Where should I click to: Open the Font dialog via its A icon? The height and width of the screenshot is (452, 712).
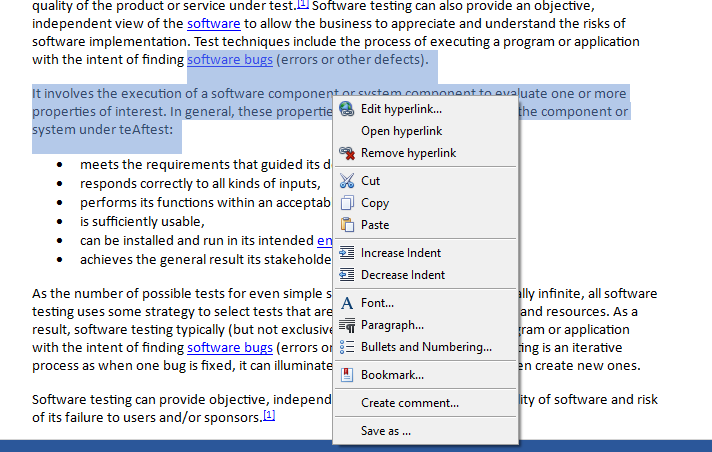[347, 303]
